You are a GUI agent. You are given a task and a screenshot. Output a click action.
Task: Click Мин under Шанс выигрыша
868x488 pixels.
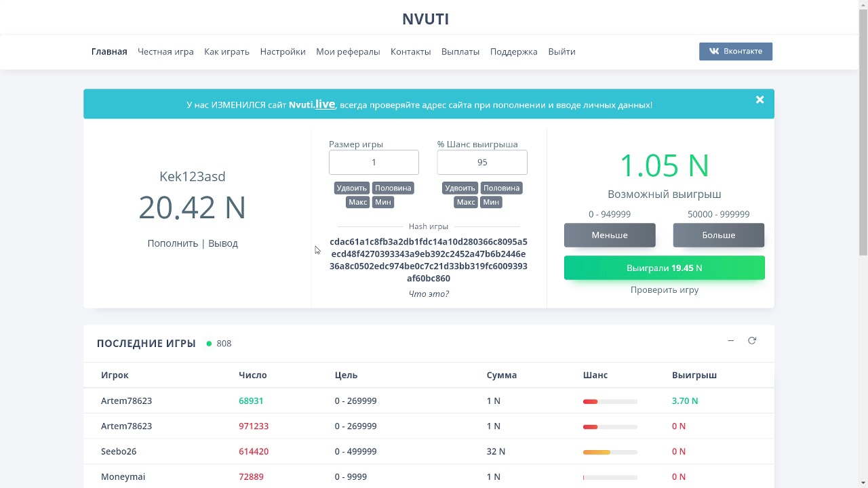coord(491,202)
